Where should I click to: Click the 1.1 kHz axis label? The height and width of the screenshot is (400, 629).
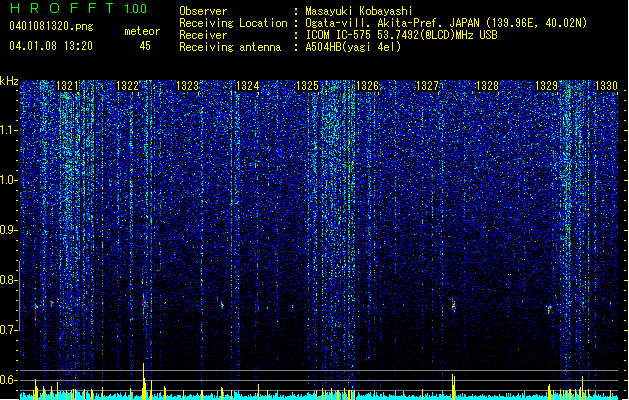click(9, 130)
